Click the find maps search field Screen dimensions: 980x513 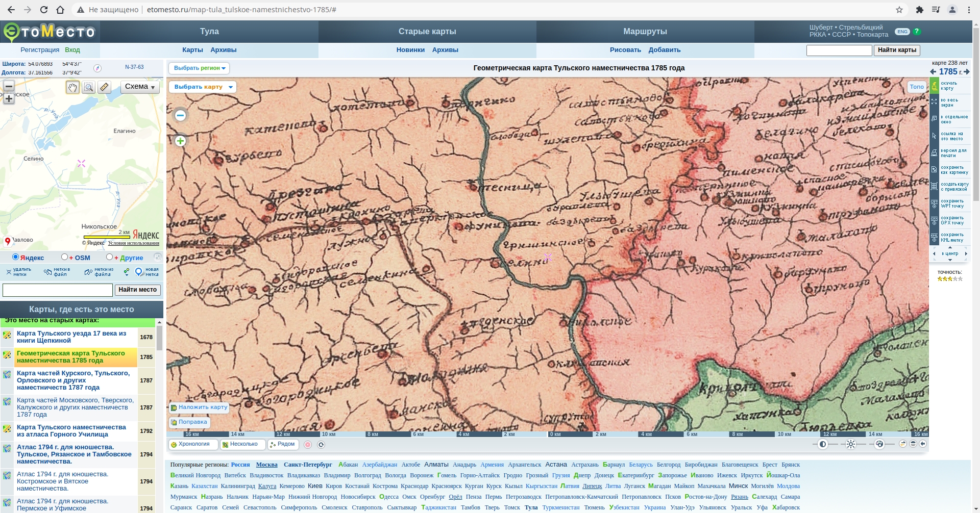839,50
